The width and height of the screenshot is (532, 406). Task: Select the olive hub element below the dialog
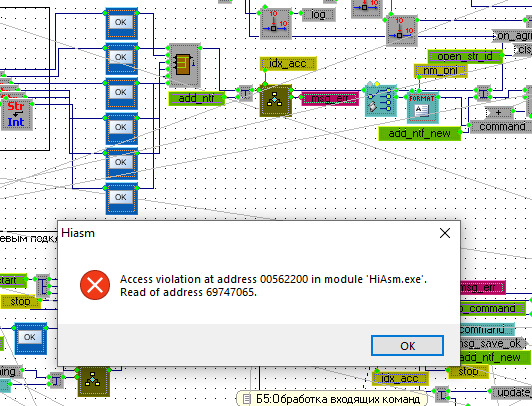pyautogui.click(x=94, y=381)
